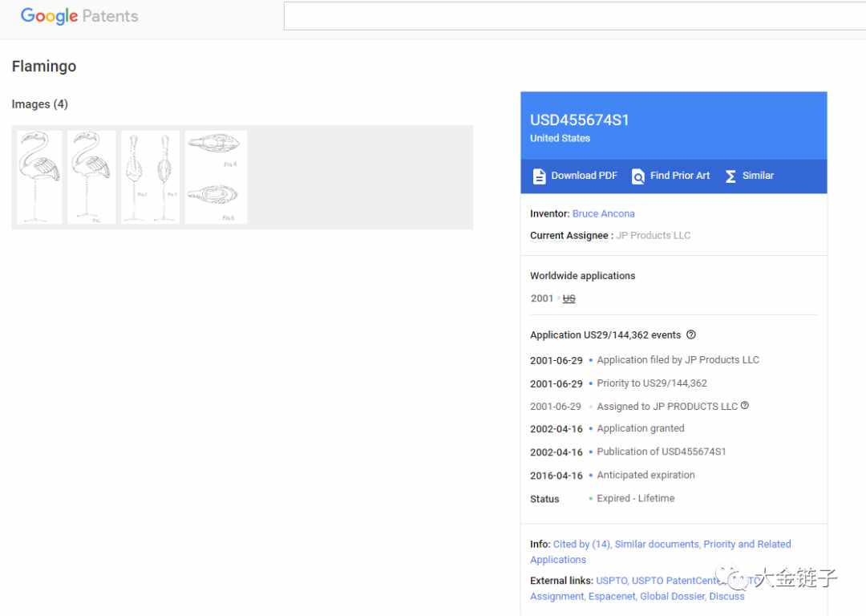Click the US worldwide application link

(x=569, y=298)
